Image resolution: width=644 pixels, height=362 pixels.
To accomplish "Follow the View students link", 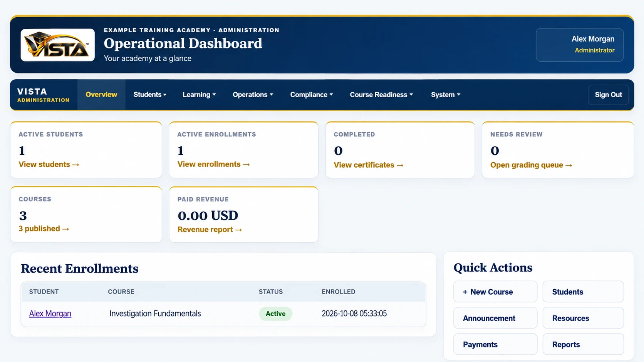I will tap(49, 164).
